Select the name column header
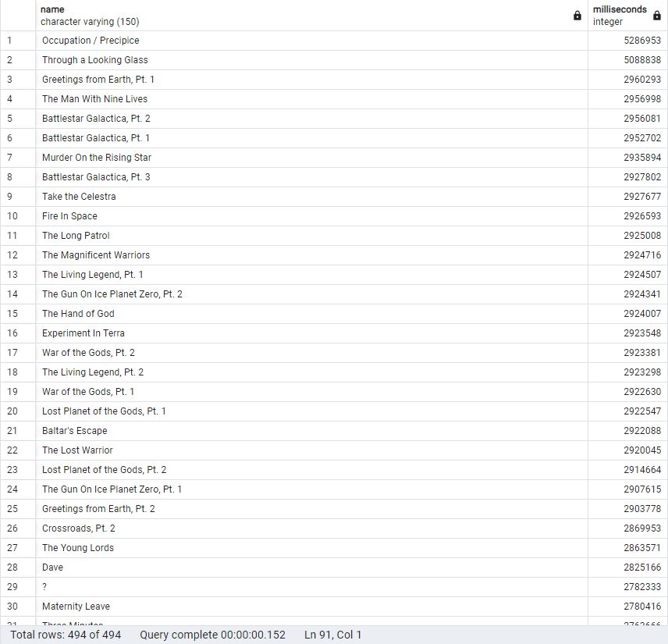Viewport: 668px width, 644px height. 312,16
